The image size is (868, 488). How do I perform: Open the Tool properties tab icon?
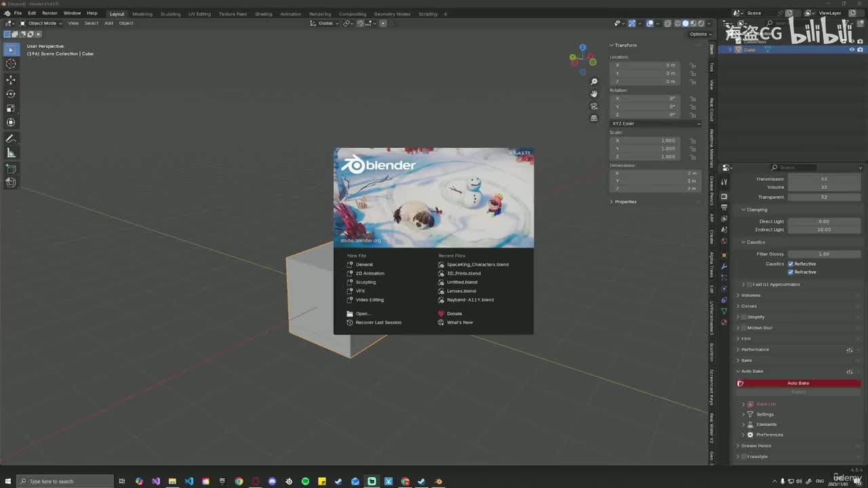coord(724,182)
